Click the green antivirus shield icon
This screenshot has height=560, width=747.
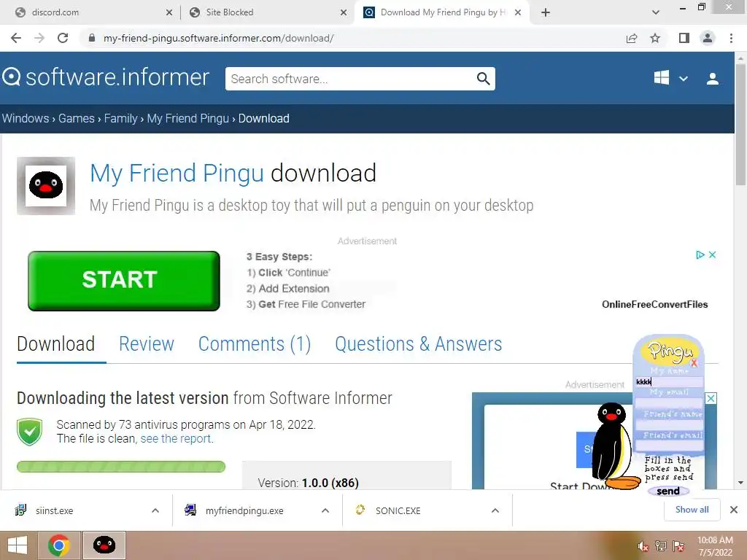pyautogui.click(x=29, y=432)
